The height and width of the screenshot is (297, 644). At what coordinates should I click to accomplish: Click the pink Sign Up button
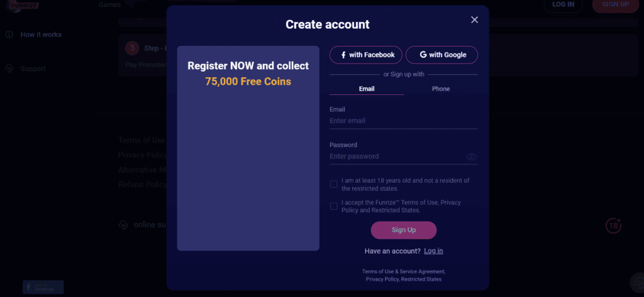(x=404, y=230)
